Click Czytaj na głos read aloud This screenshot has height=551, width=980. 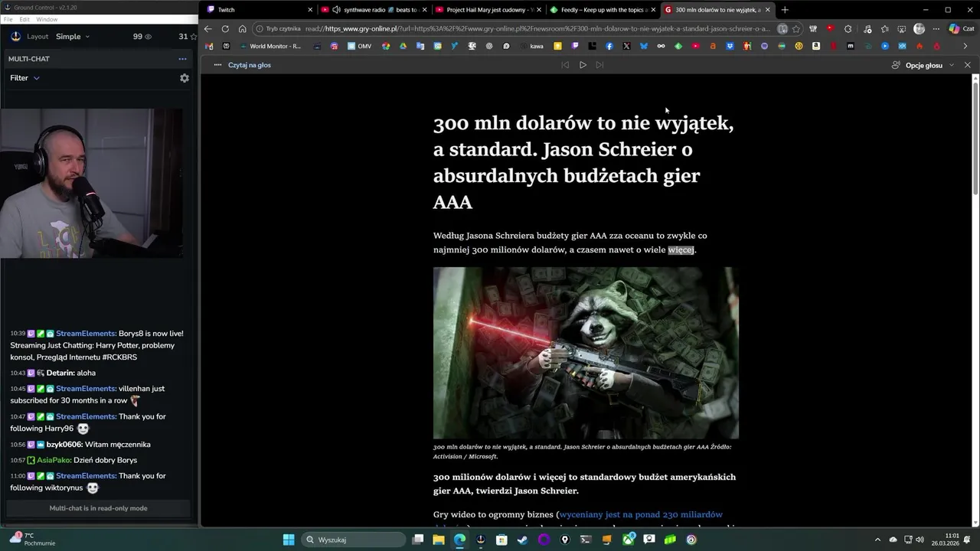click(x=250, y=65)
